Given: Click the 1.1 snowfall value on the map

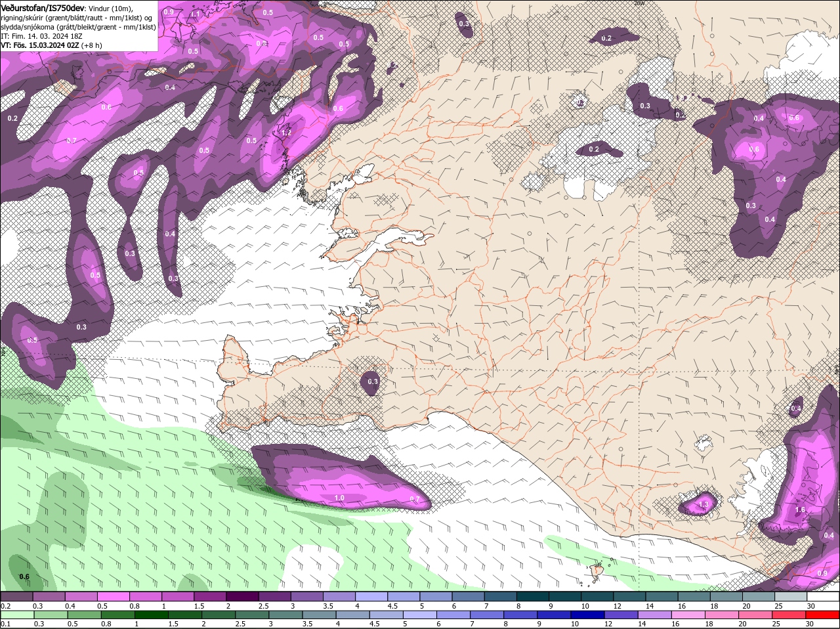Looking at the screenshot, I should 196,14.
